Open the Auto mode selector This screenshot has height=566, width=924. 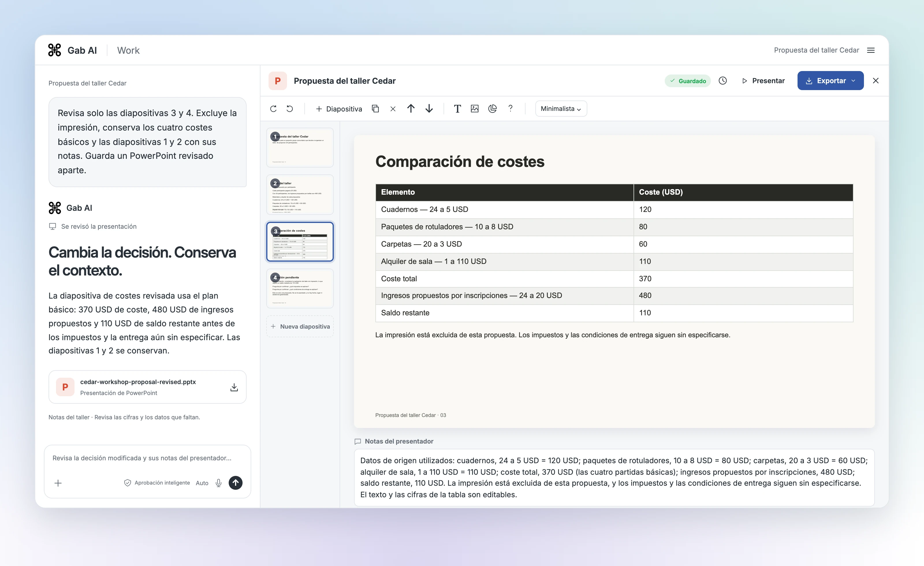click(202, 483)
